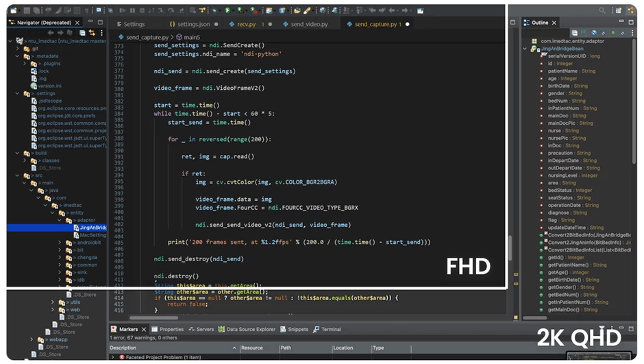Expand the Faceted Project Problem marker entry
The height and width of the screenshot is (364, 644).
click(x=114, y=357)
